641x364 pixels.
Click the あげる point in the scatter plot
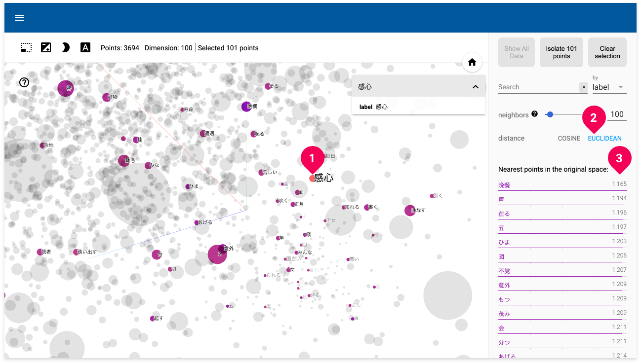point(196,222)
